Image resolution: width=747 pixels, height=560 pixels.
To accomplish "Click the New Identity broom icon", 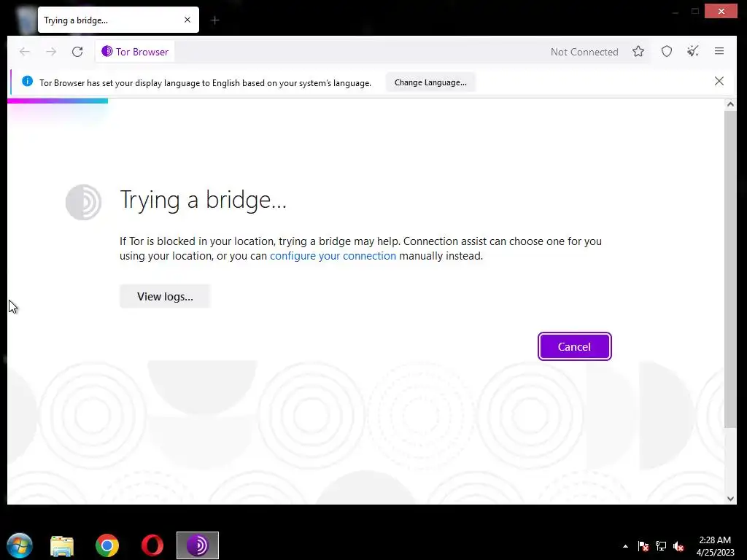I will [x=693, y=52].
